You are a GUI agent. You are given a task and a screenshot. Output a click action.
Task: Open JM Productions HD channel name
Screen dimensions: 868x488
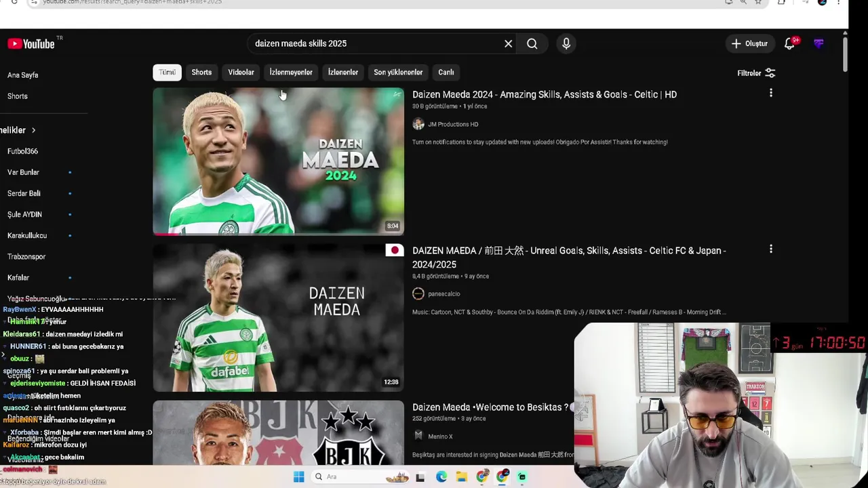[453, 124]
